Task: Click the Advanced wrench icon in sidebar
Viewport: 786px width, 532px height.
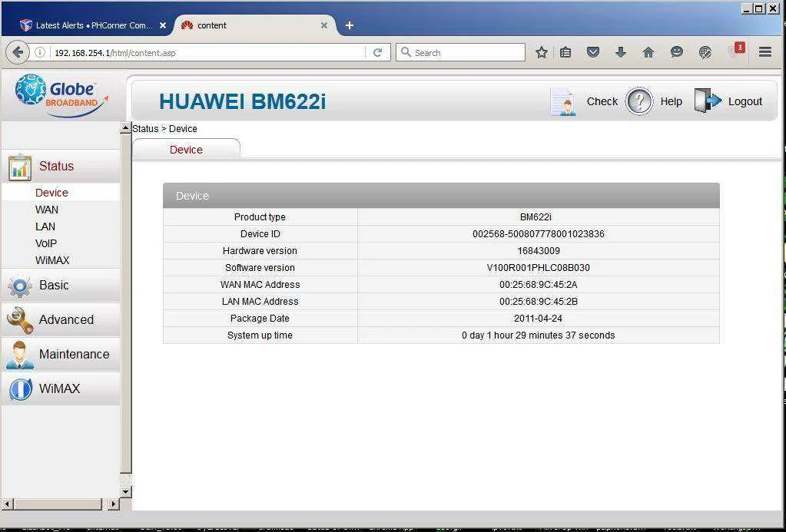Action: point(20,320)
